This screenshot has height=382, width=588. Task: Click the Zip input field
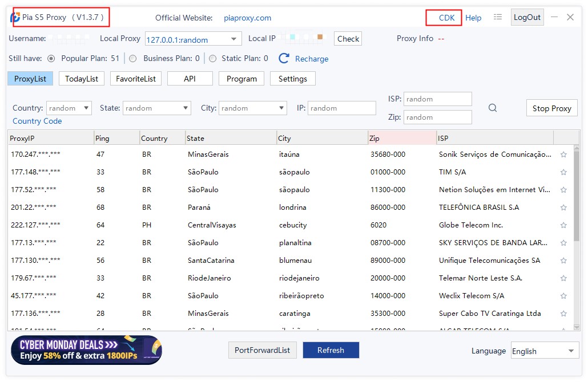coord(438,117)
